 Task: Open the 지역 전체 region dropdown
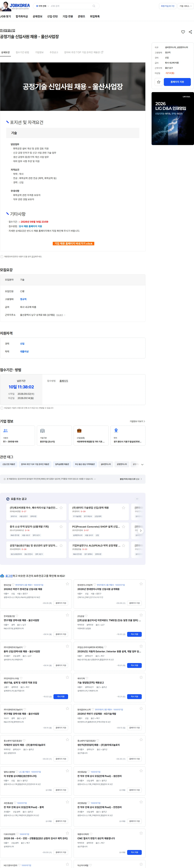[x=42, y=6]
